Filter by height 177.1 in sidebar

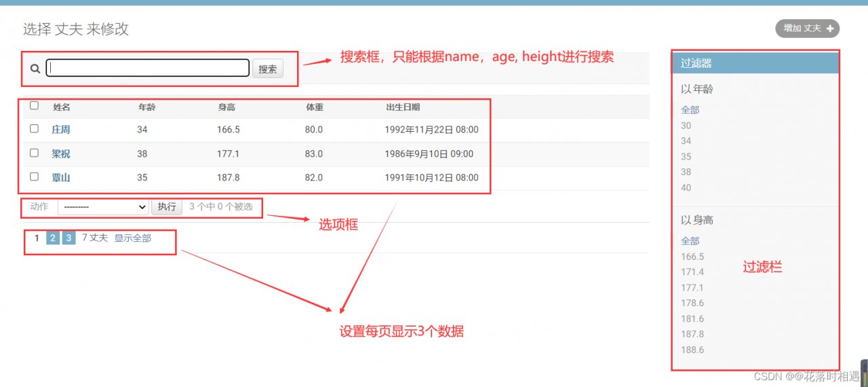(x=692, y=288)
